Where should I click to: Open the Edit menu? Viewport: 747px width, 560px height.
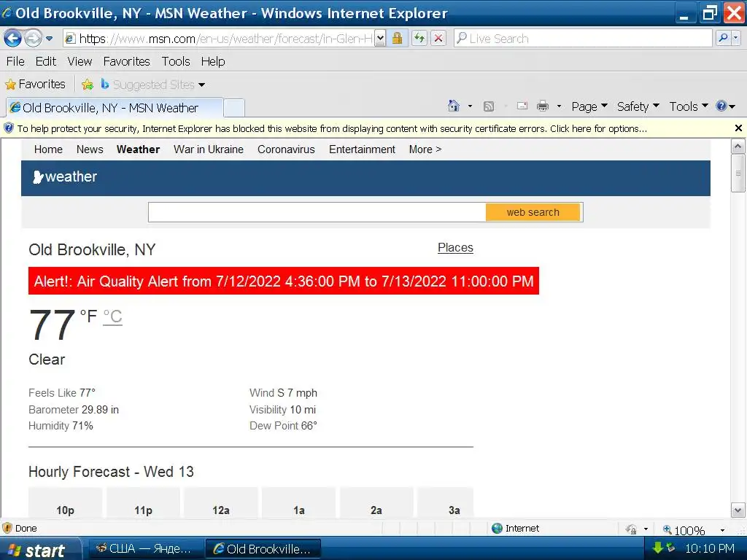point(46,61)
